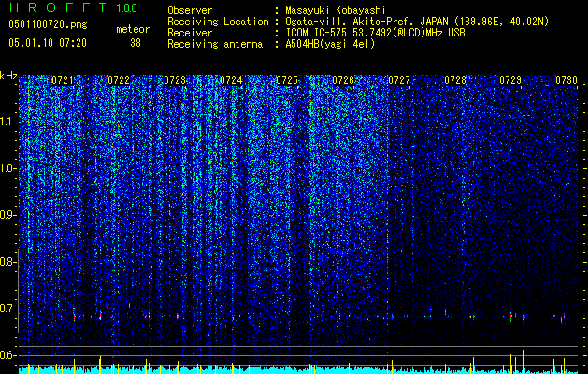Viewport: 588px width, 374px height.
Task: Click time marker 0730
Action: click(566, 80)
